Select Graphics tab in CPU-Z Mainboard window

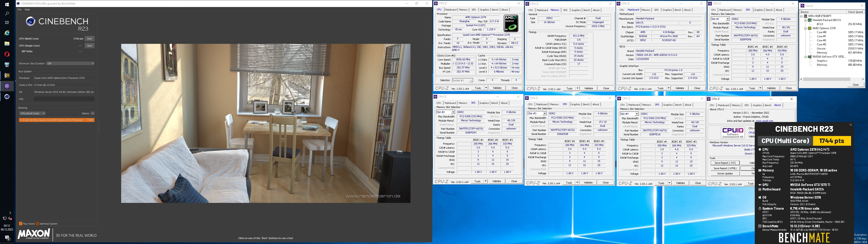coord(667,10)
